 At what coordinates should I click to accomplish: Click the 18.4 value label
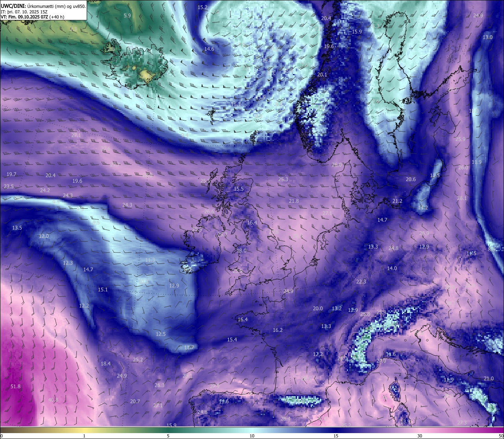[x=106, y=364]
